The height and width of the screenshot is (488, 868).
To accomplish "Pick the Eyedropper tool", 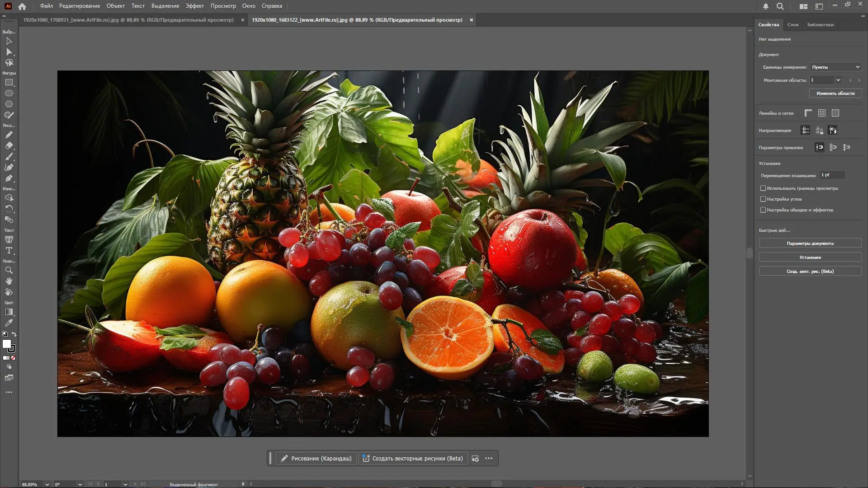I will point(9,323).
